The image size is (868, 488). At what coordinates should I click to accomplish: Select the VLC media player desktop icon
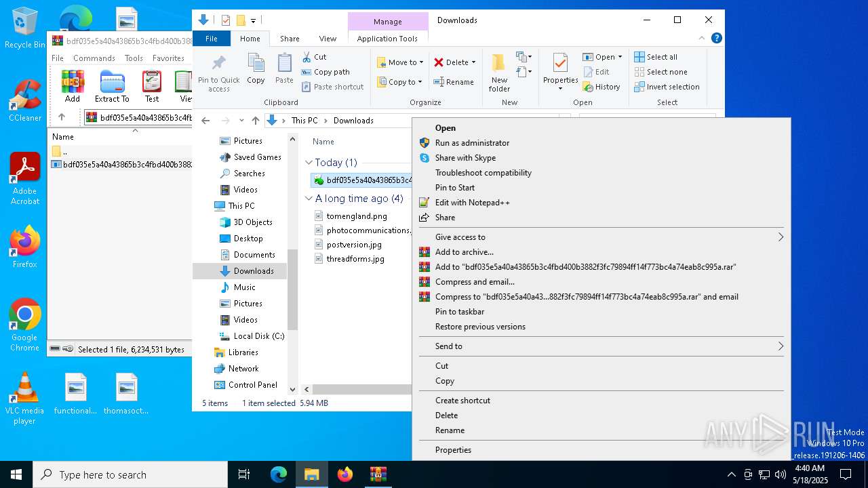coord(24,399)
